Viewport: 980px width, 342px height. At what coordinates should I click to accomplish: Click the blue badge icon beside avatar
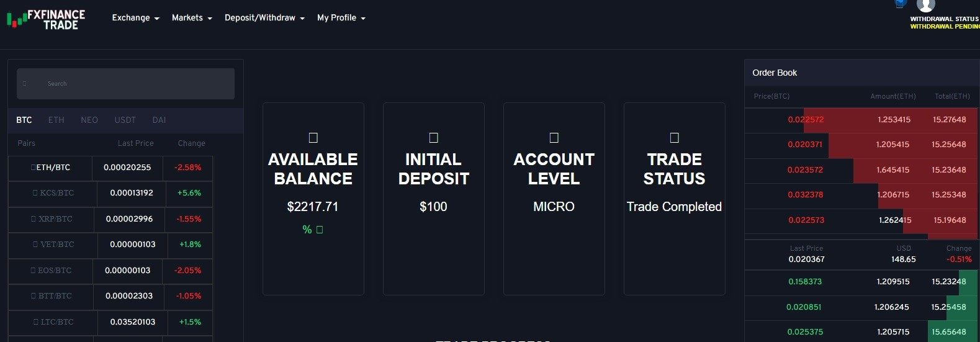899,4
